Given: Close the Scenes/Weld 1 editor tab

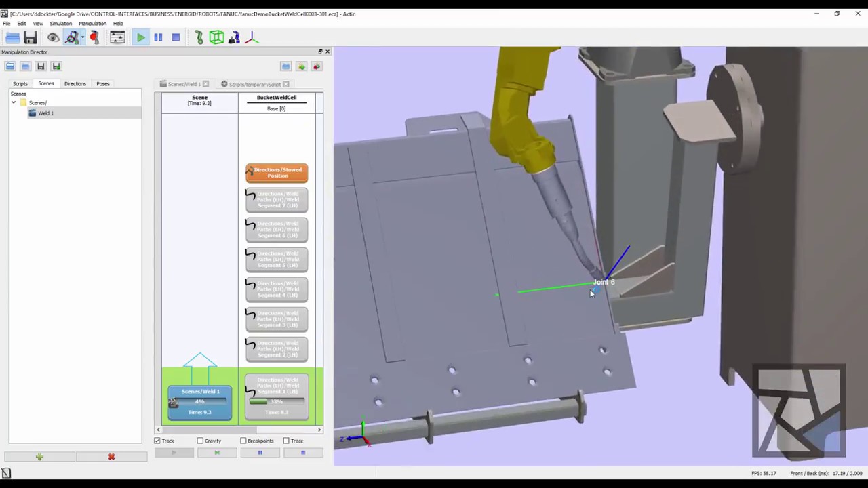Looking at the screenshot, I should coord(206,84).
